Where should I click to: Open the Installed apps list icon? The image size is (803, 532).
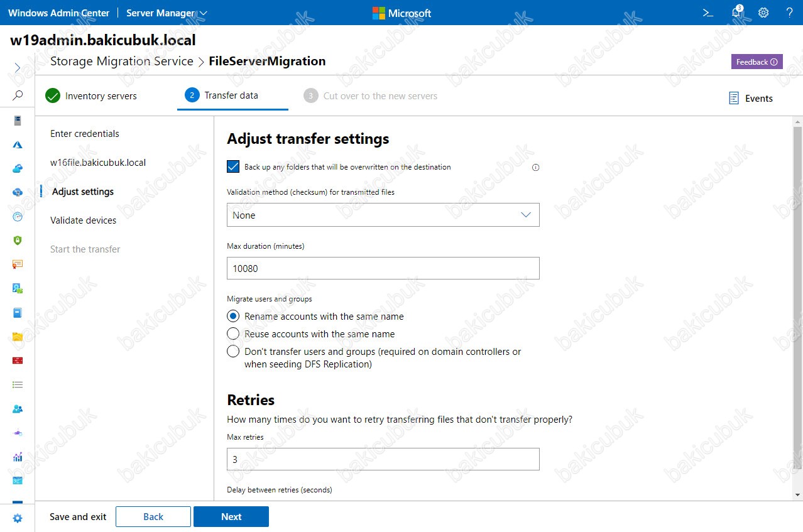click(x=18, y=384)
